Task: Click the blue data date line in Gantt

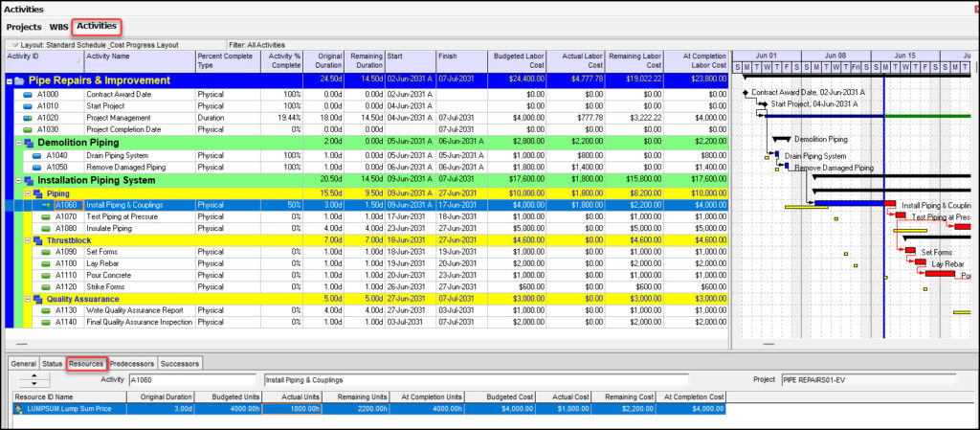Action: 883,206
